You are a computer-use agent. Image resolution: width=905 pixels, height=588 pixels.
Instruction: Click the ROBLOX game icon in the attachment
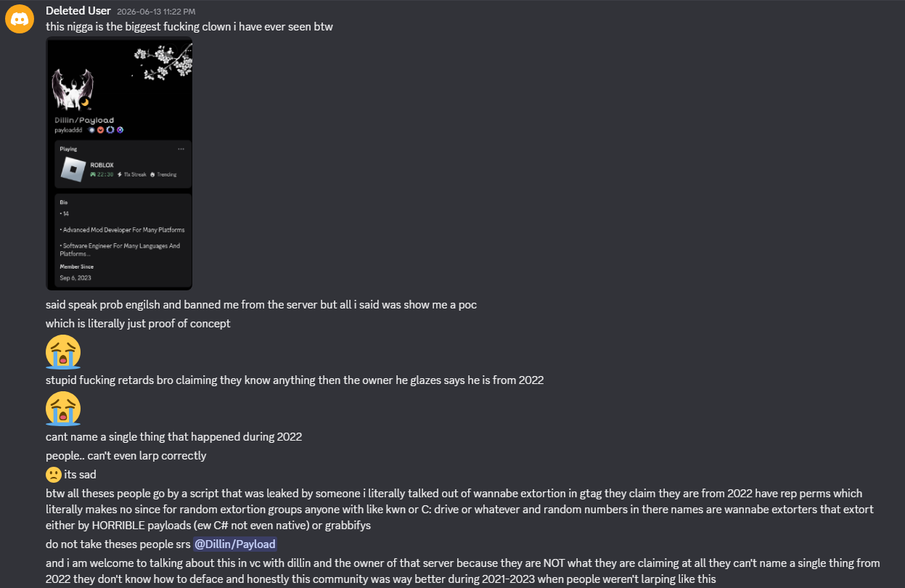pyautogui.click(x=73, y=170)
